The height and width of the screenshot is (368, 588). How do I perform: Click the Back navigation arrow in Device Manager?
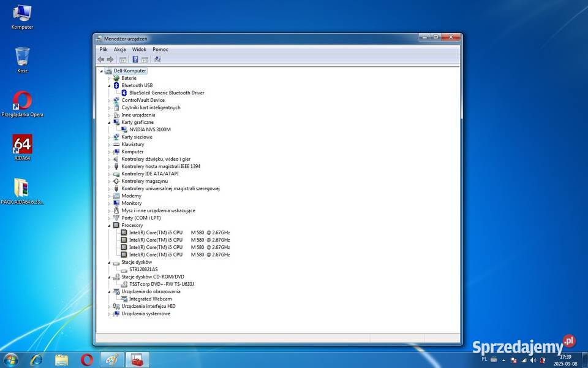pyautogui.click(x=100, y=59)
